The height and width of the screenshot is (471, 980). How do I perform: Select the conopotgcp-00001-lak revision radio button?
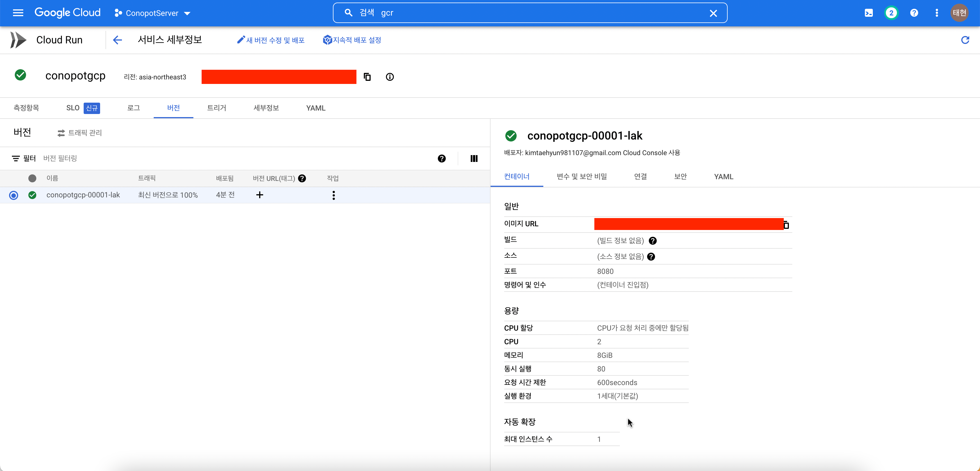pyautogui.click(x=14, y=195)
